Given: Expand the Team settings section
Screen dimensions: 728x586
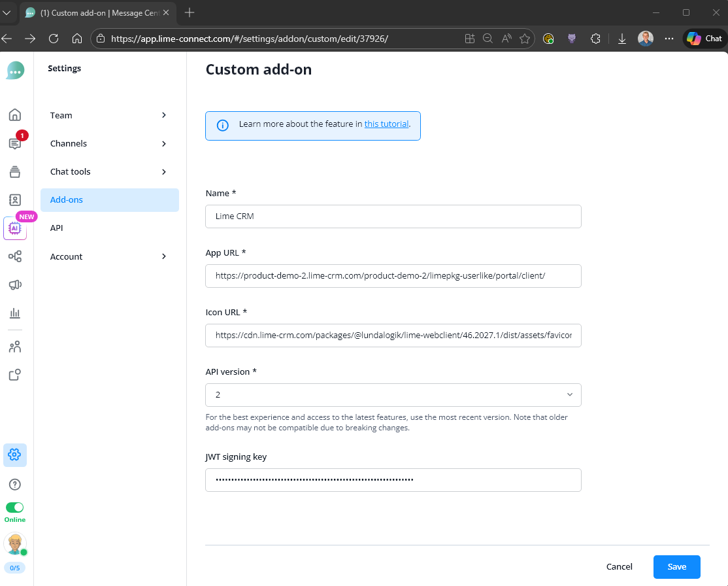Looking at the screenshot, I should point(109,115).
